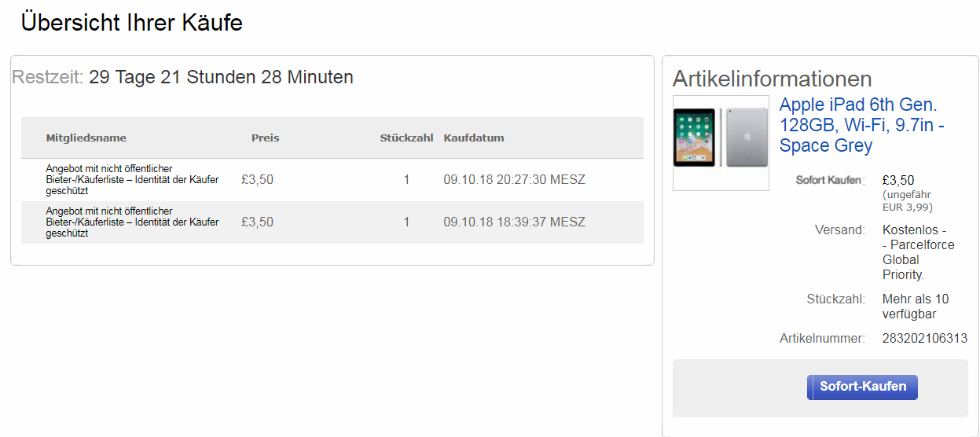Click the Übersicht Ihrer Käufe heading
Screen dimensions: 980x437
(131, 23)
